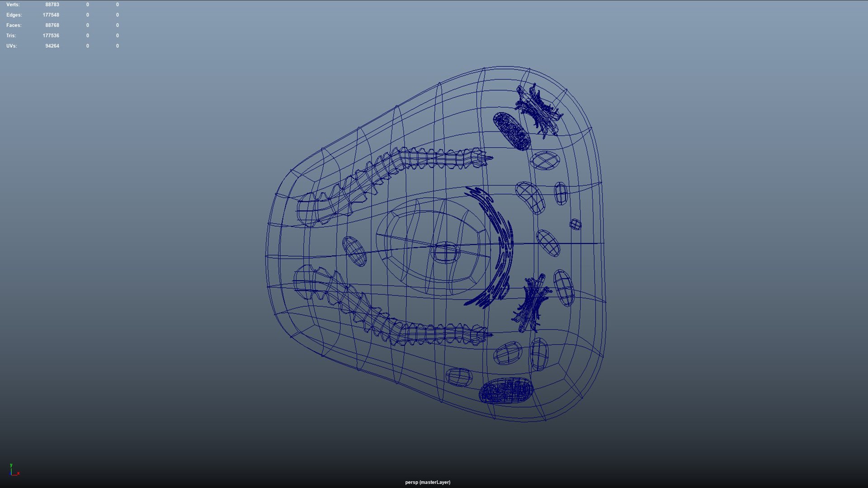Viewport: 868px width, 488px height.
Task: Select the smallest vesicle near right membrane
Action: coord(575,224)
